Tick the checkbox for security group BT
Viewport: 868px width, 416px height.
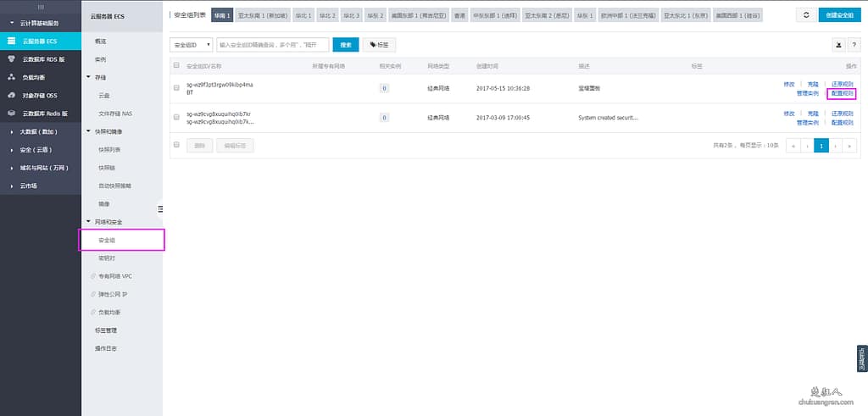coord(176,88)
